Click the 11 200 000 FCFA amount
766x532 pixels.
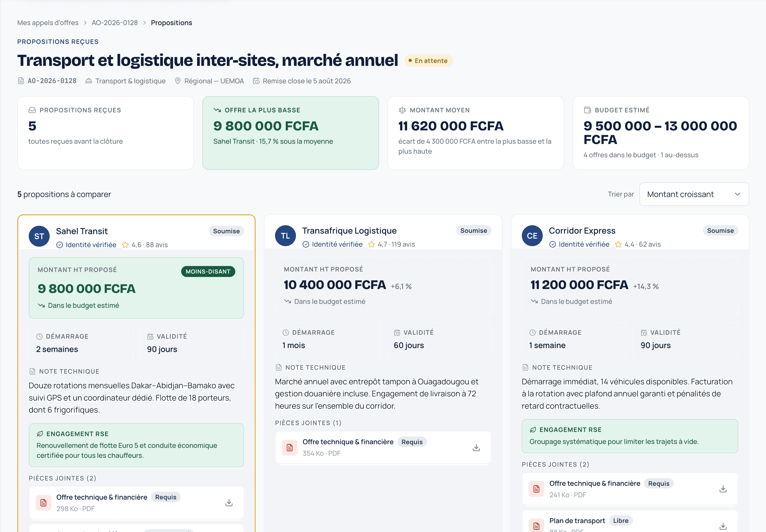pyautogui.click(x=579, y=285)
